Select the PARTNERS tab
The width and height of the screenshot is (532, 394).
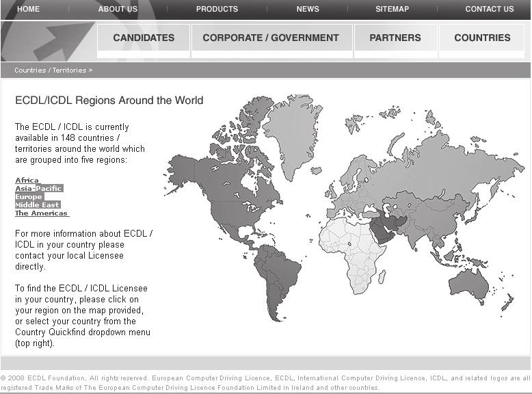point(395,38)
